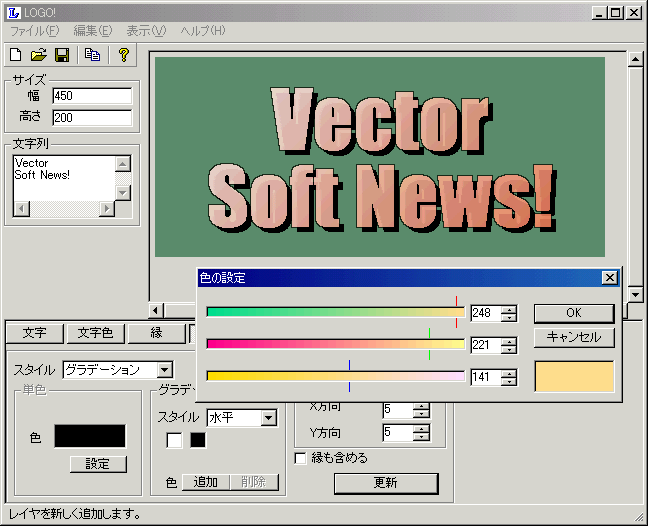Screen dimensions: 648x526
Task: Click the red channel gradient slider
Action: coord(336,312)
